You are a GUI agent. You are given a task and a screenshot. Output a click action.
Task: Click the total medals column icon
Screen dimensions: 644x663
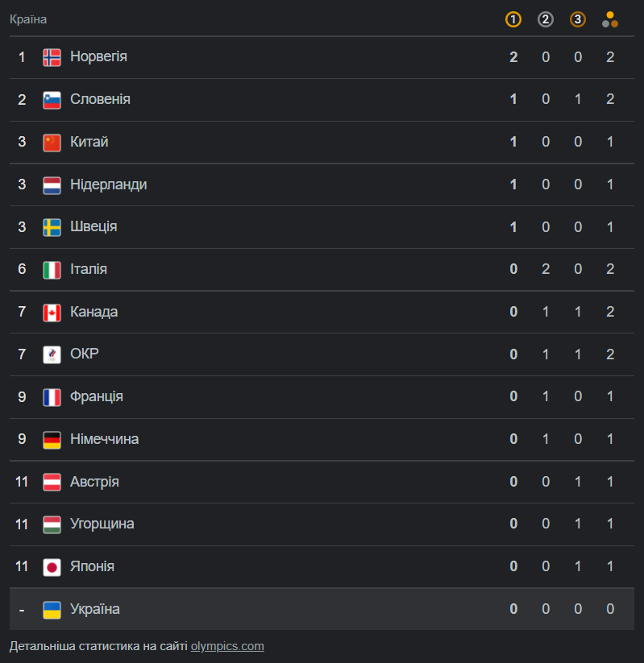click(x=610, y=19)
